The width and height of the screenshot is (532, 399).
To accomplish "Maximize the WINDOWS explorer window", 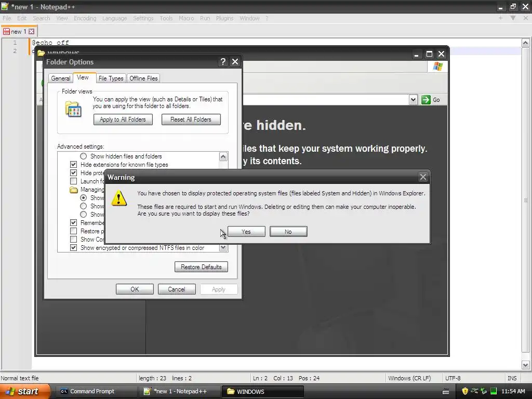I will coord(429,54).
